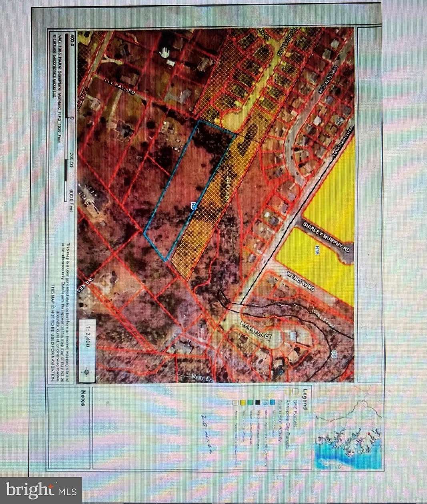Toggle the DPZ Parcels legend checkbox

tap(295, 391)
